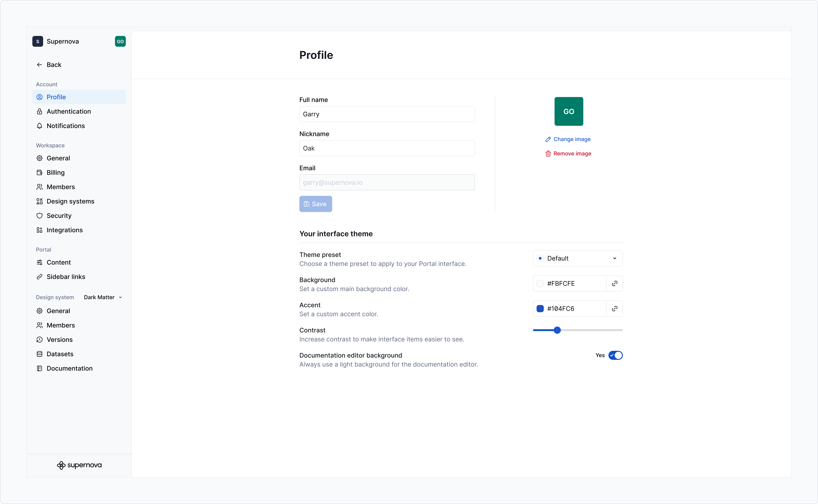
Task: Click the link icon next to Background color
Action: coord(615,283)
